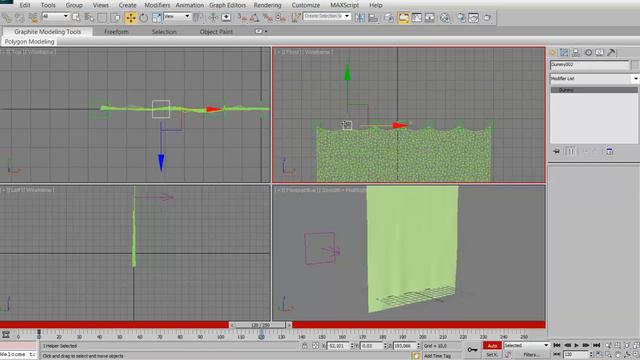Switch to the Object Paint ribbon tab
This screenshot has height=360, width=640.
point(216,31)
